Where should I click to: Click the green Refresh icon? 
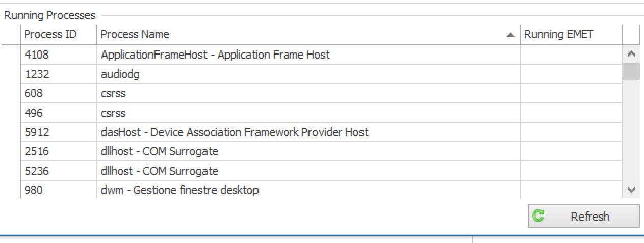point(538,216)
